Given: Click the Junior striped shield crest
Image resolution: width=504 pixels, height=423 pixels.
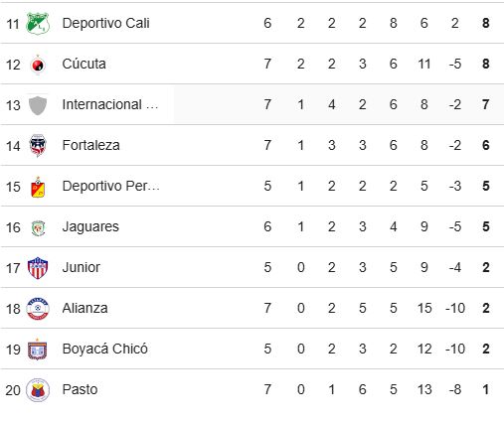Looking at the screenshot, I should tap(38, 268).
